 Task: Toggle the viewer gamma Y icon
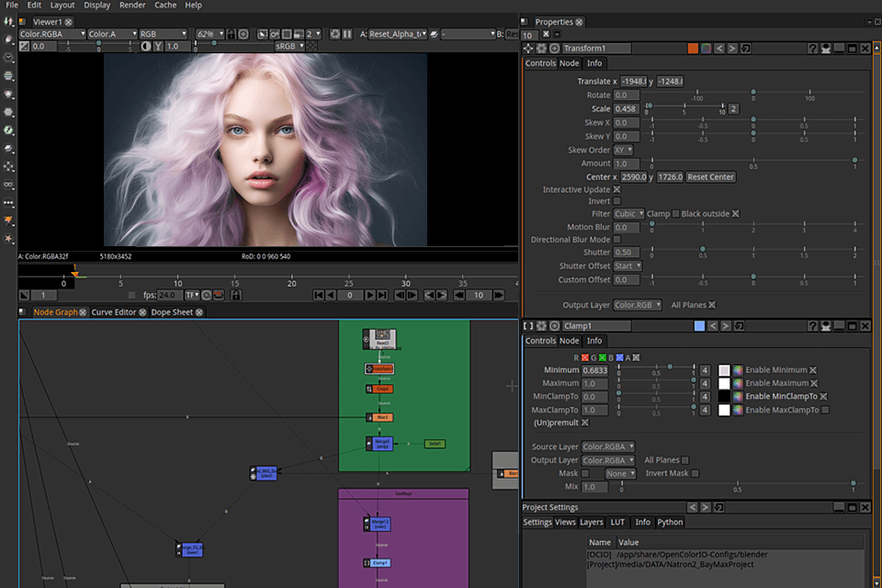[158, 46]
